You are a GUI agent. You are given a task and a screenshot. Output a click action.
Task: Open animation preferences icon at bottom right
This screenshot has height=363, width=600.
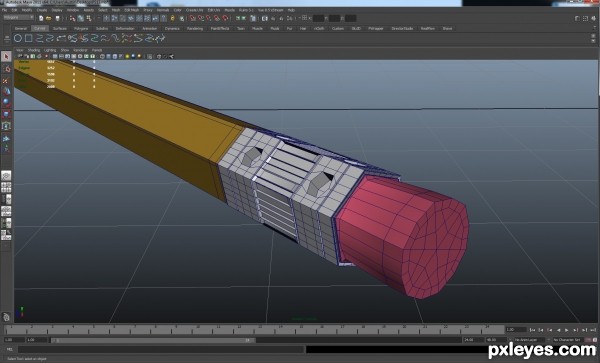595,340
